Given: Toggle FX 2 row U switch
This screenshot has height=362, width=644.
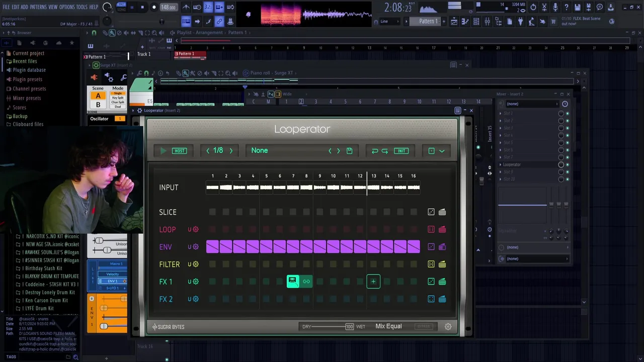Looking at the screenshot, I should (190, 299).
